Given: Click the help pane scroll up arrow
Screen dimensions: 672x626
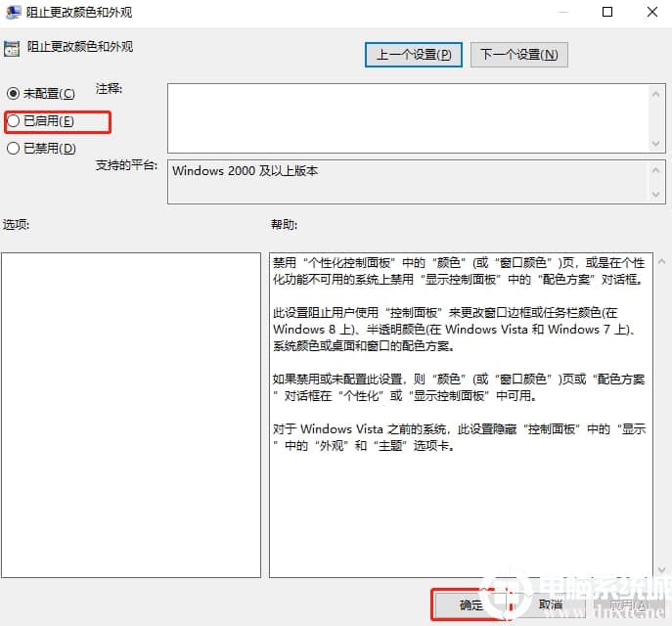Looking at the screenshot, I should (x=661, y=261).
